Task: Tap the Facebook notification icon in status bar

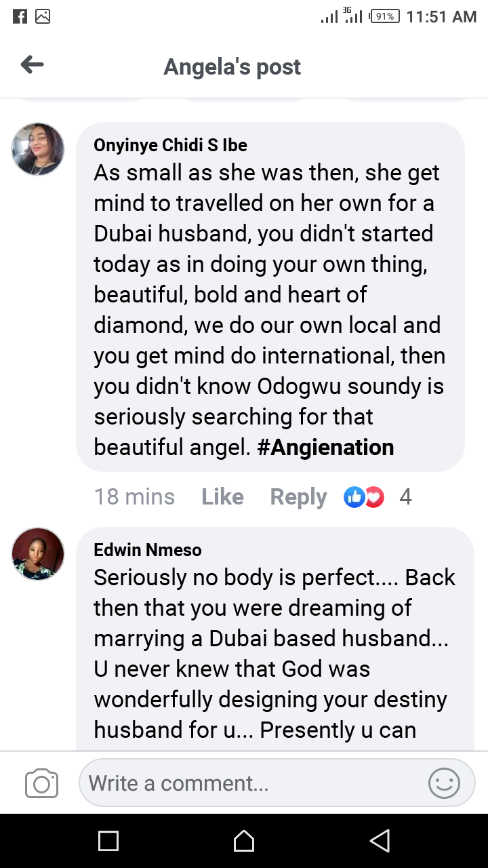Action: [x=20, y=16]
